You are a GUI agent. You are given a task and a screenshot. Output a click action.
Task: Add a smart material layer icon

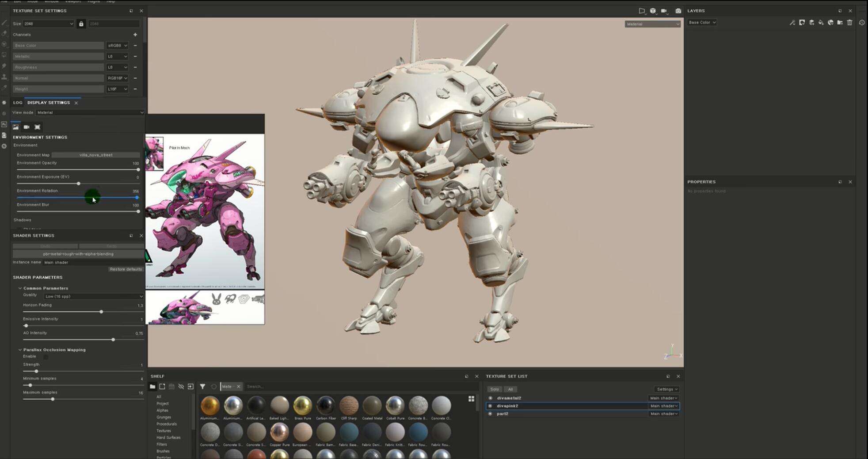(830, 23)
